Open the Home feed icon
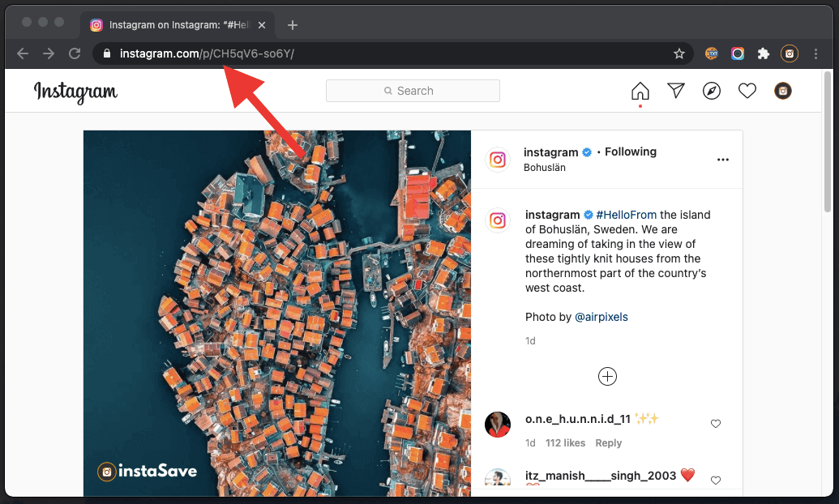The height and width of the screenshot is (504, 839). pos(640,90)
